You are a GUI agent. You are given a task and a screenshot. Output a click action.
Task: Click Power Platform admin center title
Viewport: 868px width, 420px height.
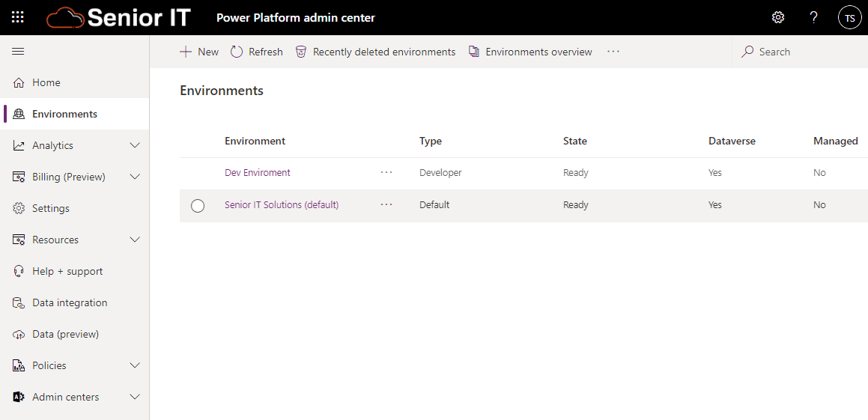296,18
